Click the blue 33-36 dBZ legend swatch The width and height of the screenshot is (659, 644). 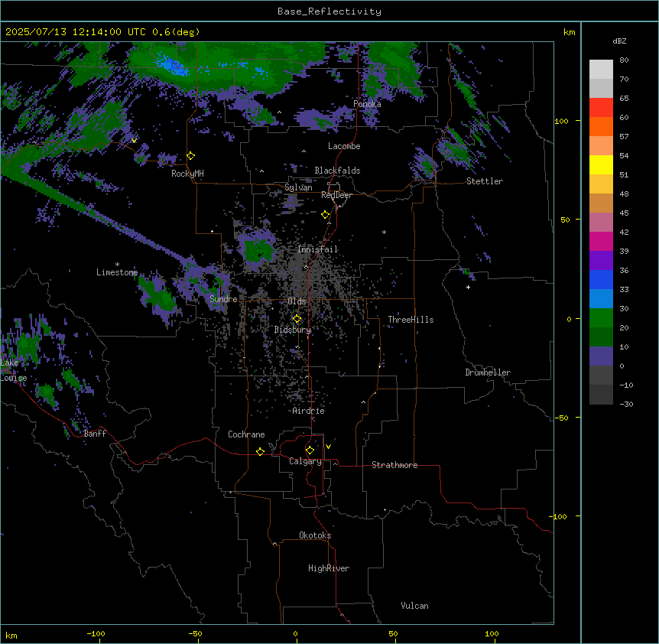click(601, 279)
